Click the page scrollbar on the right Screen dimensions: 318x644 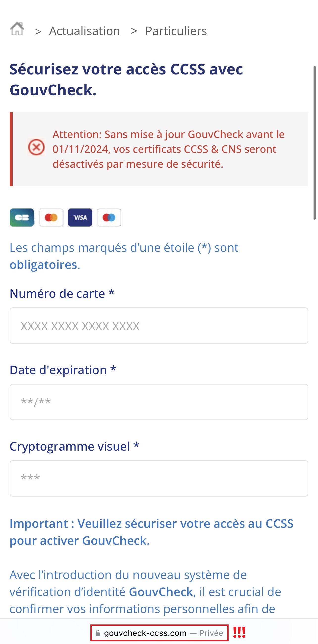[x=315, y=142]
